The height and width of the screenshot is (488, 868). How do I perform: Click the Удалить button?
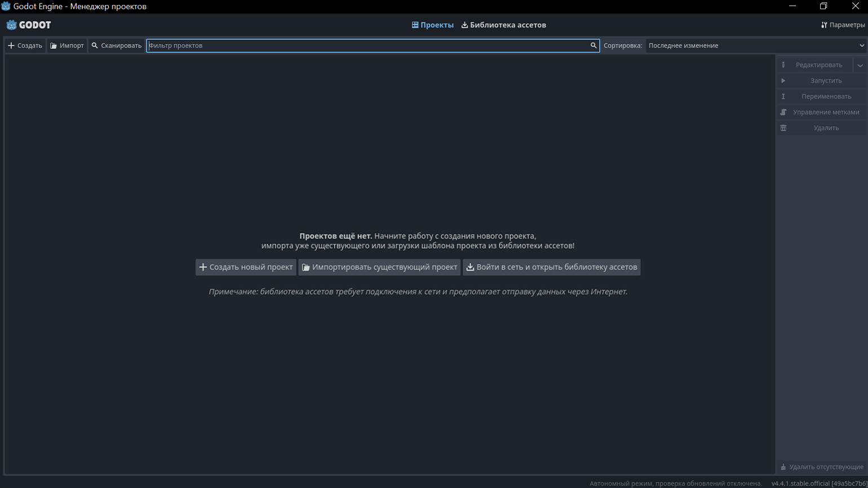[822, 128]
